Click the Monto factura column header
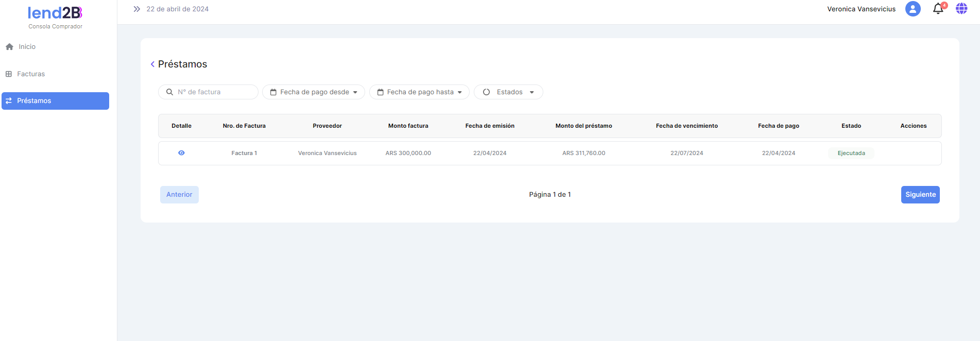Viewport: 980px width, 341px height. pyautogui.click(x=408, y=126)
